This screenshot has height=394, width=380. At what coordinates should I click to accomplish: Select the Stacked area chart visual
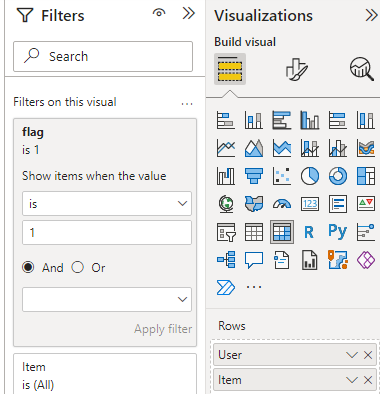(x=282, y=148)
